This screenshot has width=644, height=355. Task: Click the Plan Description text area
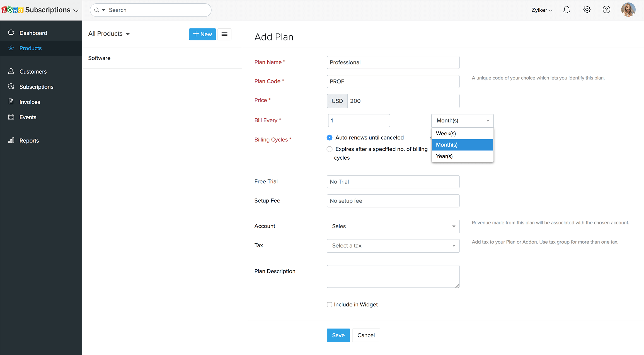(x=393, y=276)
